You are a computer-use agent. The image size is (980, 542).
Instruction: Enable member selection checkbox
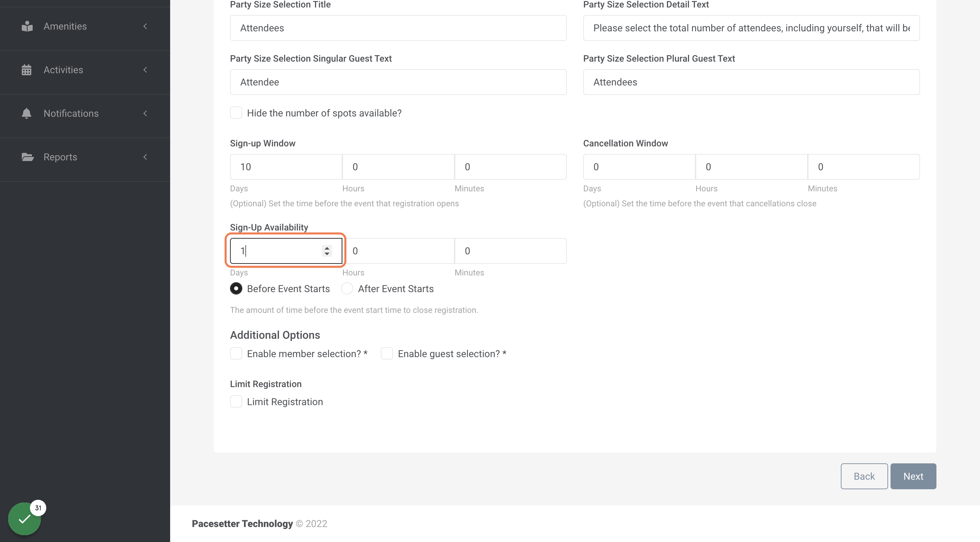coord(236,354)
